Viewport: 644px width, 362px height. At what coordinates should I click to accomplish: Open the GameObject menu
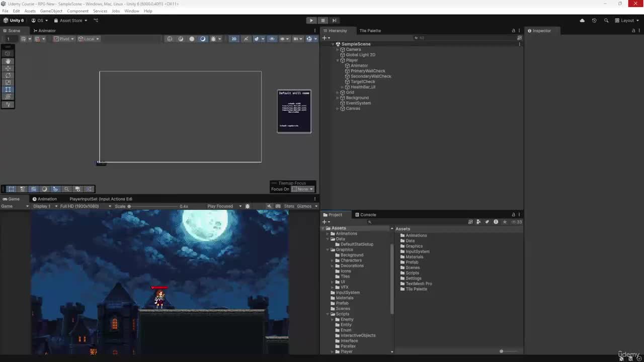(51, 11)
